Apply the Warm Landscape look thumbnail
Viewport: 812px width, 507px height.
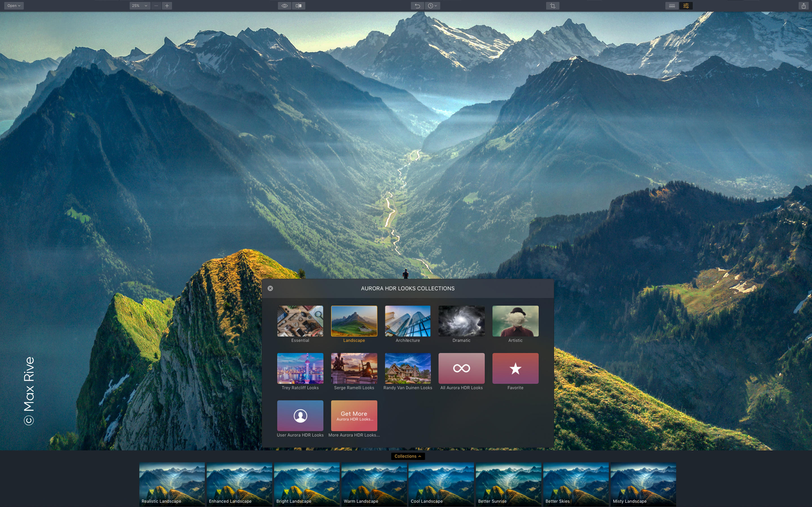click(374, 484)
